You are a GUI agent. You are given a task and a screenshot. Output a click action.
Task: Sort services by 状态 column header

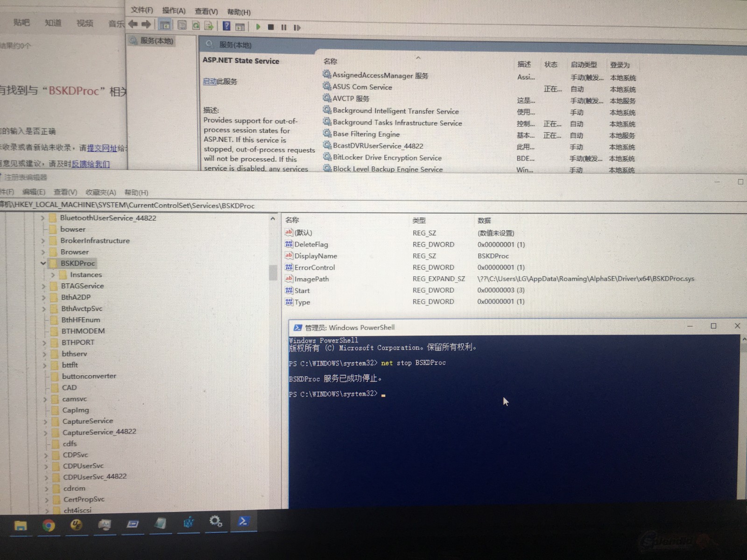coord(551,64)
